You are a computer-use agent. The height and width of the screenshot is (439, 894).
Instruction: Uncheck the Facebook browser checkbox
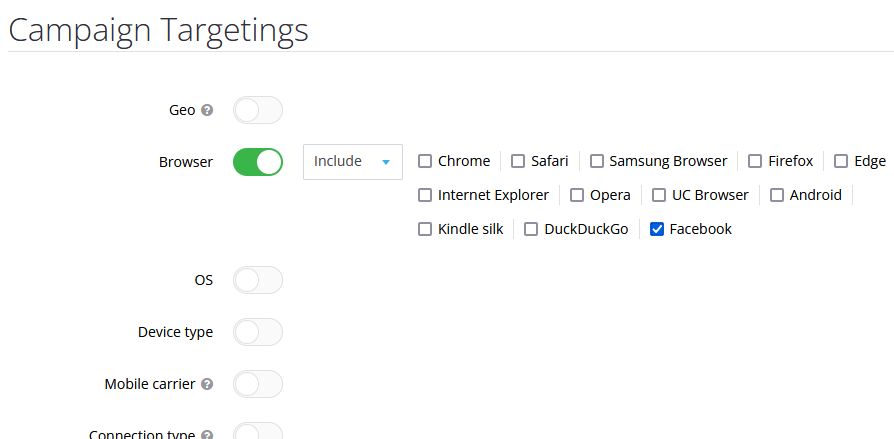[x=657, y=229]
